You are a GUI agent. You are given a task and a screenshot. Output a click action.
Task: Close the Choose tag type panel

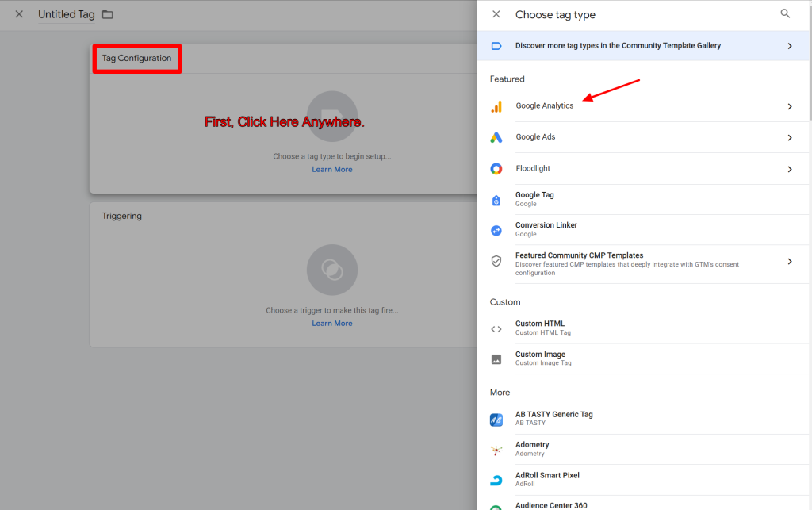(496, 13)
